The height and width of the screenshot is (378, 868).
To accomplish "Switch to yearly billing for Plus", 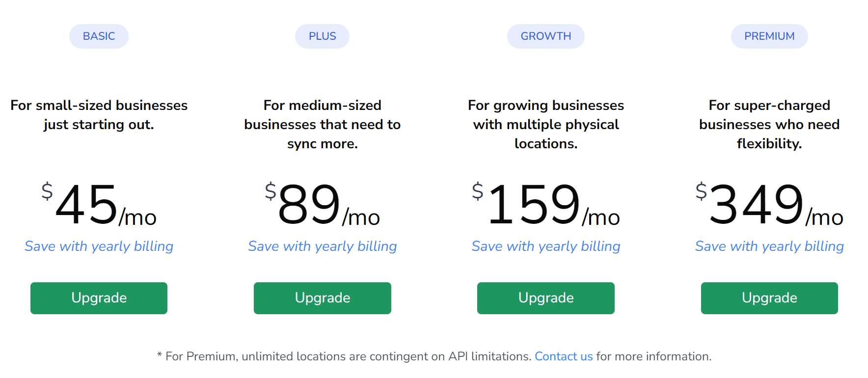I will pos(322,246).
